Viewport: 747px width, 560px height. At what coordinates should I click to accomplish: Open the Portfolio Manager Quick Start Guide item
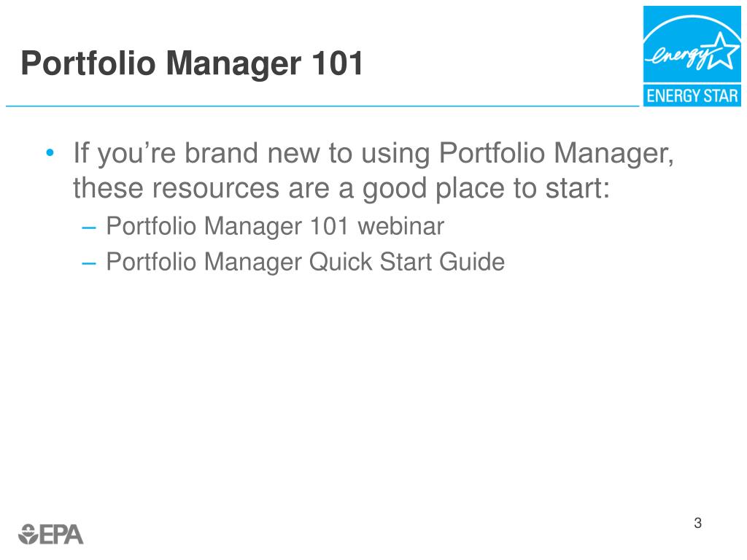[305, 261]
